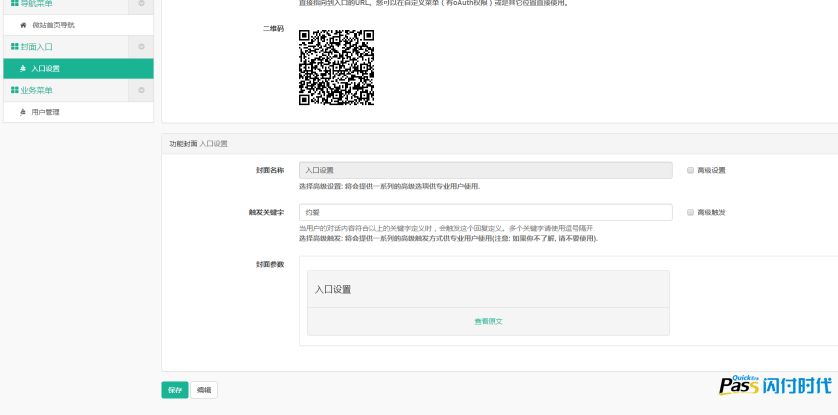Image resolution: width=838 pixels, height=415 pixels.
Task: Click the 封面名称 input field
Action: point(485,170)
